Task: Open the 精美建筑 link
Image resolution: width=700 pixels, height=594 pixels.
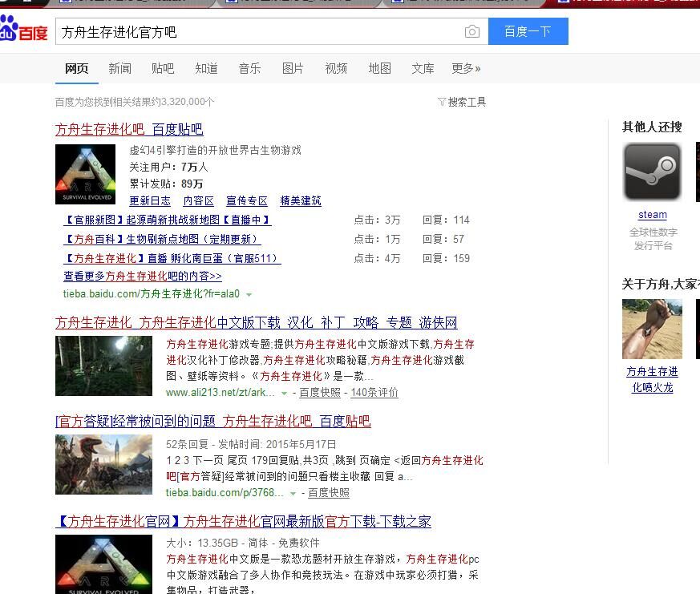Action: point(301,200)
